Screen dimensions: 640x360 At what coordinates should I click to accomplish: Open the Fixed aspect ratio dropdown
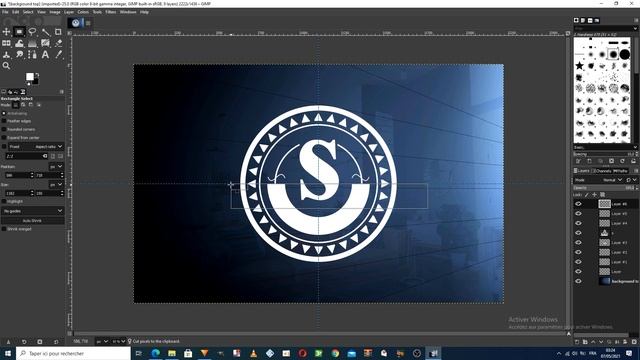pos(36,147)
